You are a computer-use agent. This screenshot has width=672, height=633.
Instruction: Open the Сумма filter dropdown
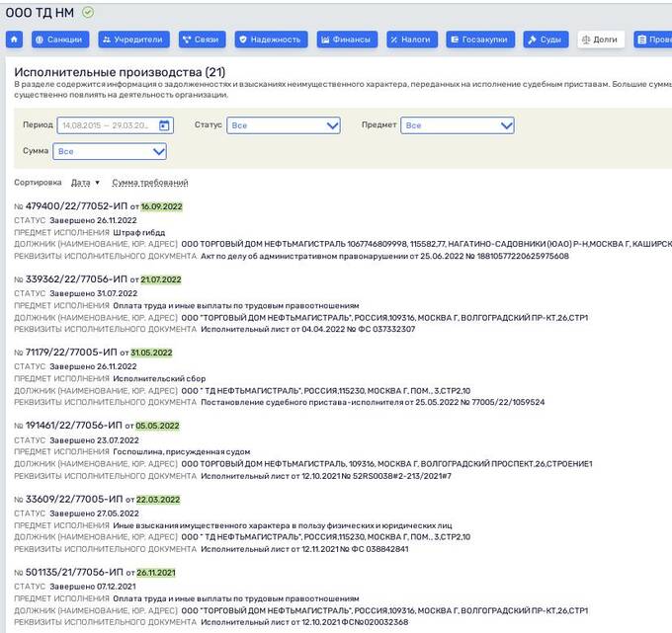111,151
